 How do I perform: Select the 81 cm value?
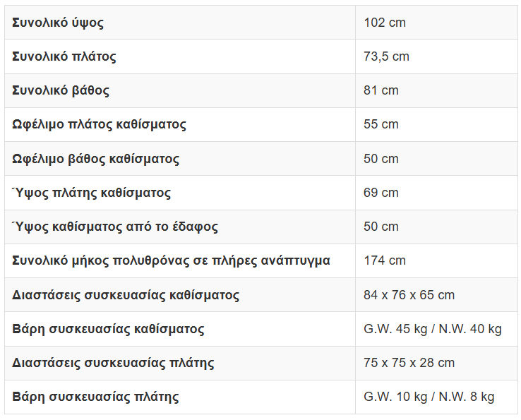381,90
